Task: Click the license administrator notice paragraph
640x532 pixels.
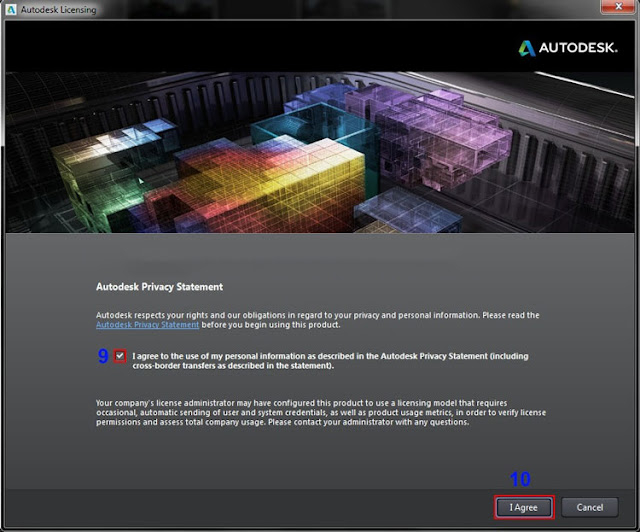Action: (x=321, y=412)
